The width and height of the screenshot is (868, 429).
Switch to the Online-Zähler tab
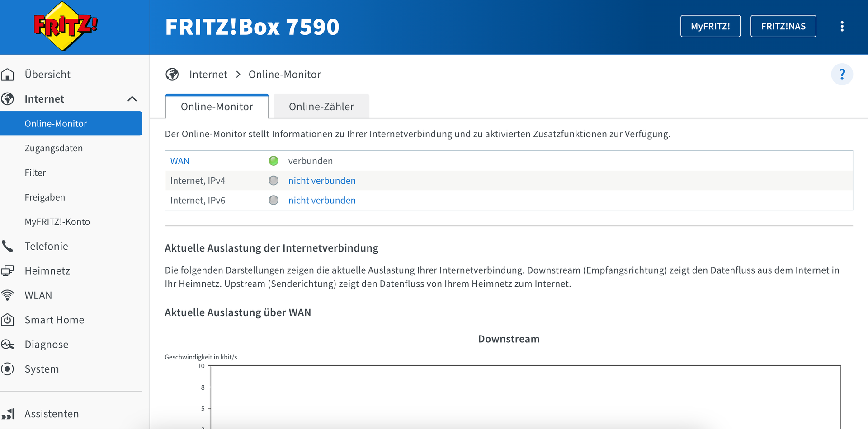tap(321, 107)
